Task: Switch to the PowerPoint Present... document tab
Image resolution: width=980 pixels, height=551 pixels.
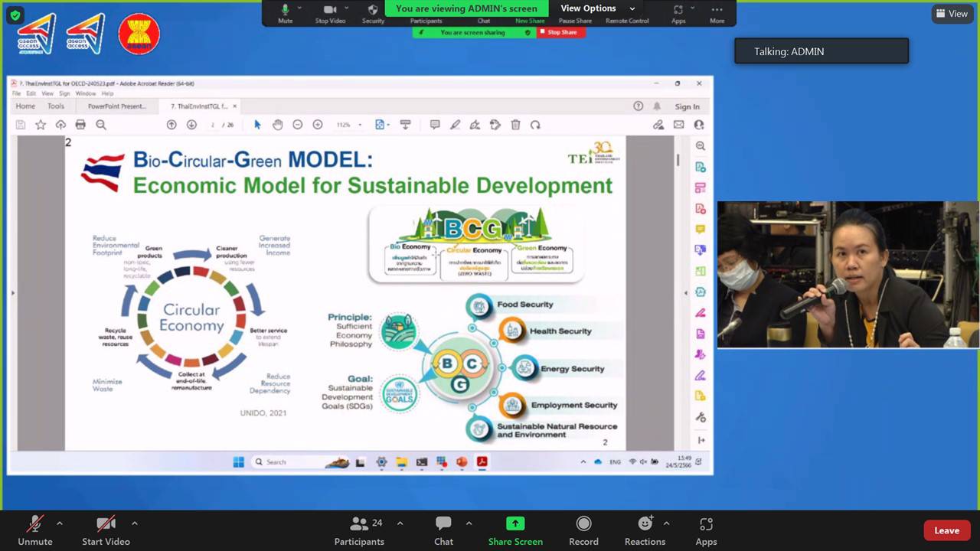Action: (x=116, y=106)
